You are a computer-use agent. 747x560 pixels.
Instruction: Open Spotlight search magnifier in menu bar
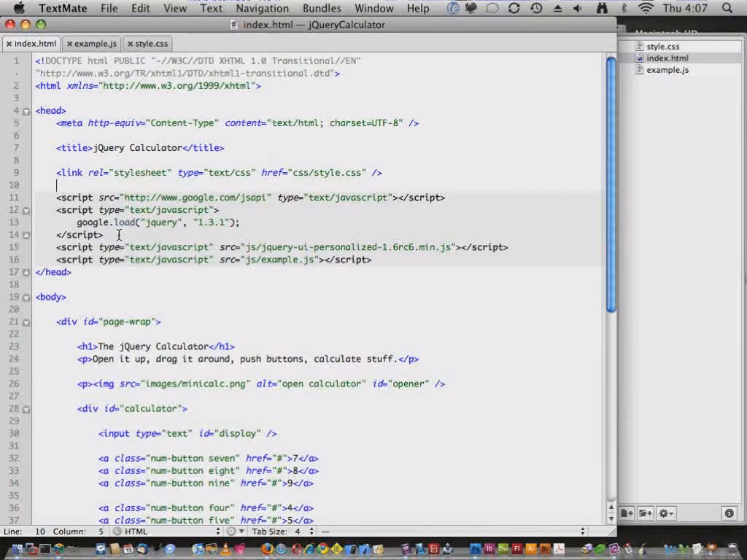[x=727, y=8]
